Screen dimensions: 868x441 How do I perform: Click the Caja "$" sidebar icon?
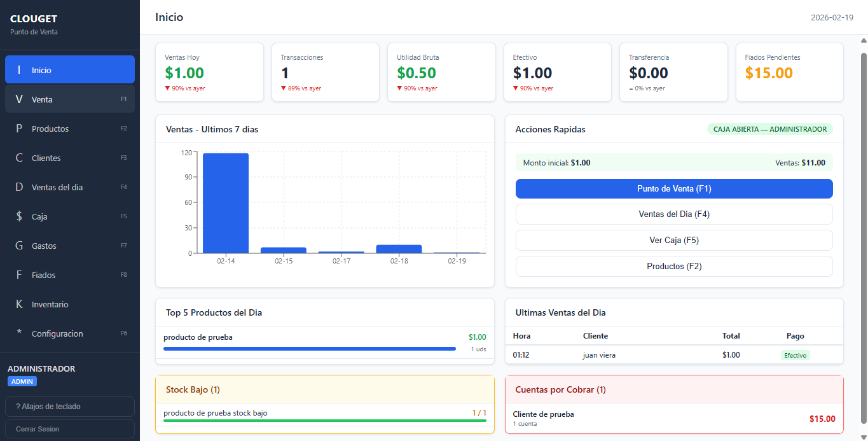(x=19, y=216)
